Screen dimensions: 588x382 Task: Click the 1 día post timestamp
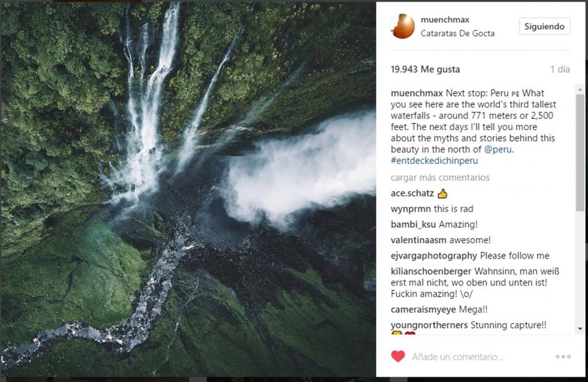coord(560,70)
